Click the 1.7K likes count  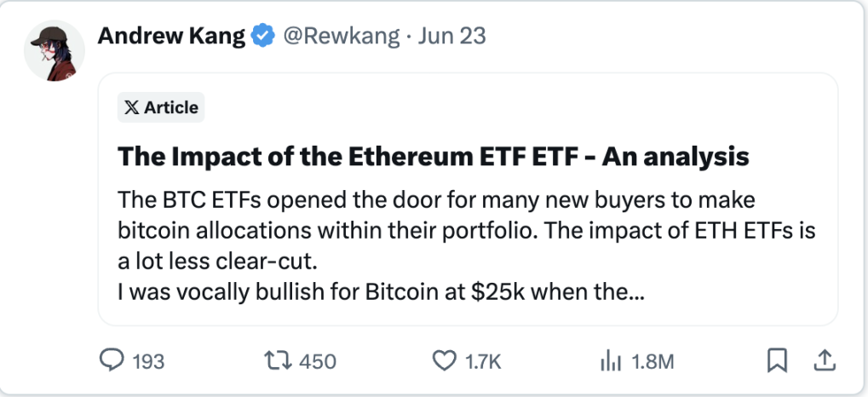point(484,362)
